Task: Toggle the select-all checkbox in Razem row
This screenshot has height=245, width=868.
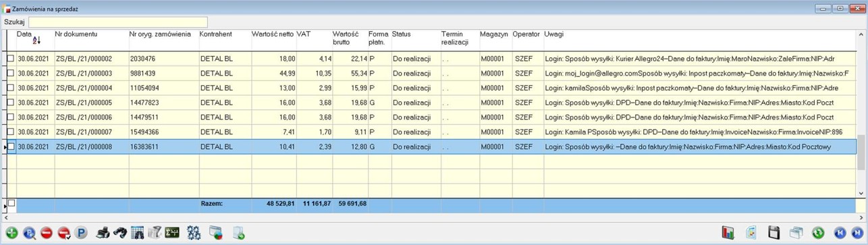Action: coord(11,203)
